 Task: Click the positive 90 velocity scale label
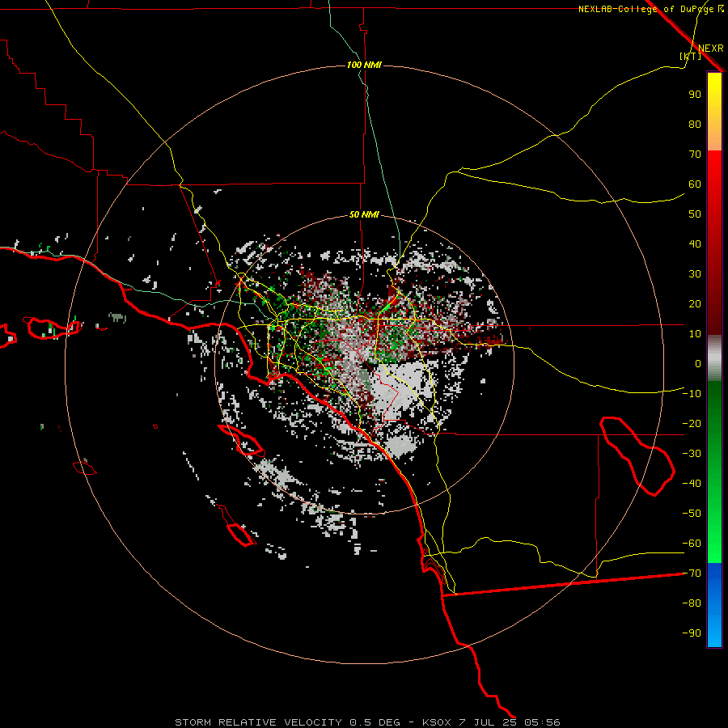[695, 95]
